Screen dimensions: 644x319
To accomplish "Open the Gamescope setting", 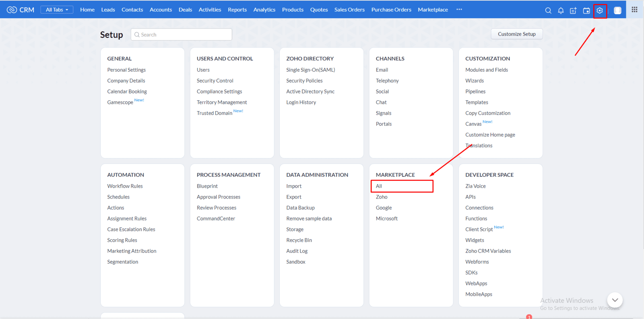I will click(x=120, y=102).
